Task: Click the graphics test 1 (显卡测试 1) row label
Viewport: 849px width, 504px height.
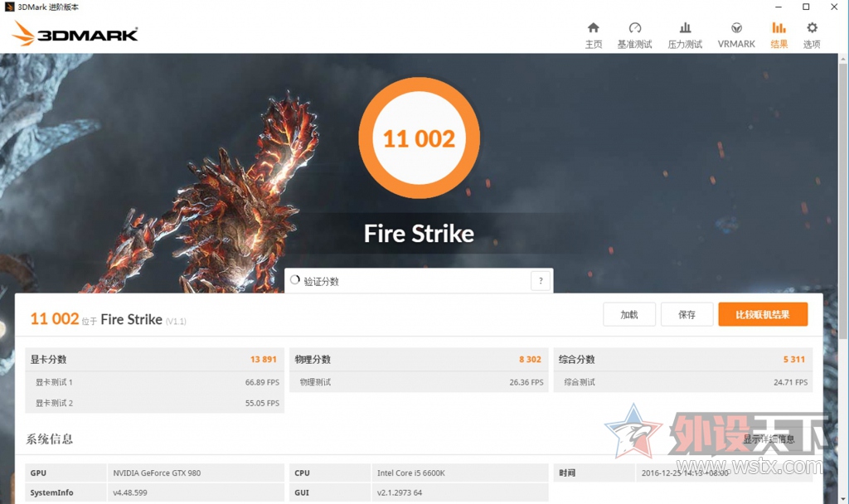Action: click(x=54, y=382)
